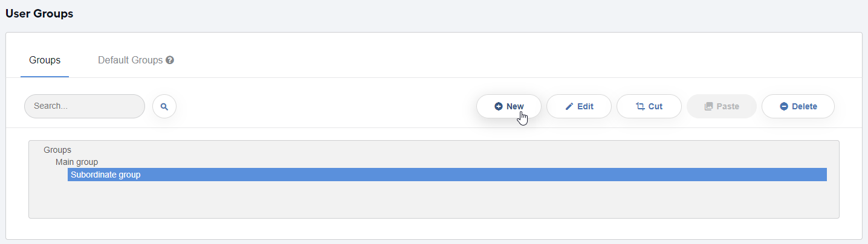The image size is (868, 244).
Task: Click the Delete label to remove the group
Action: [805, 106]
